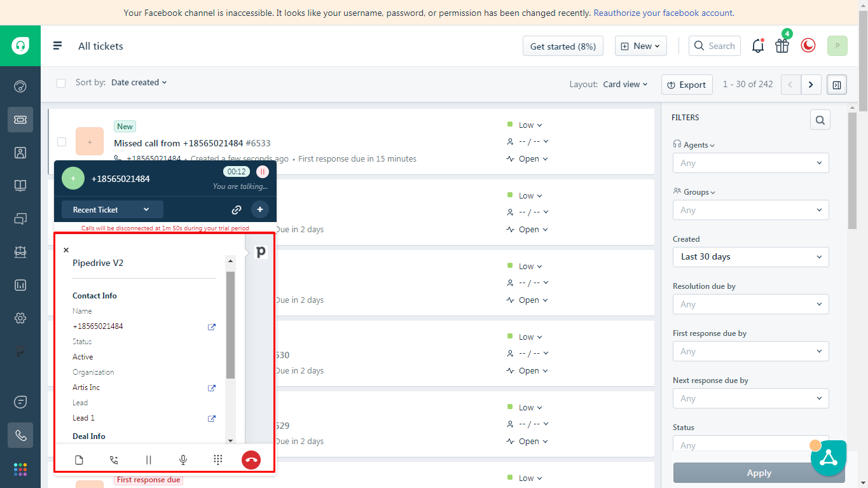
Task: Toggle the hamburger navigation menu
Action: pos(58,46)
